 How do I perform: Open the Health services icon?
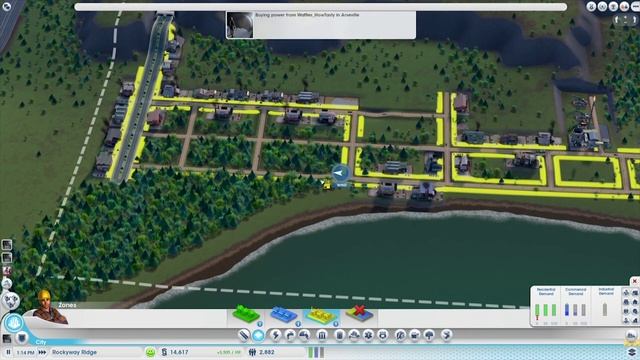point(368,336)
